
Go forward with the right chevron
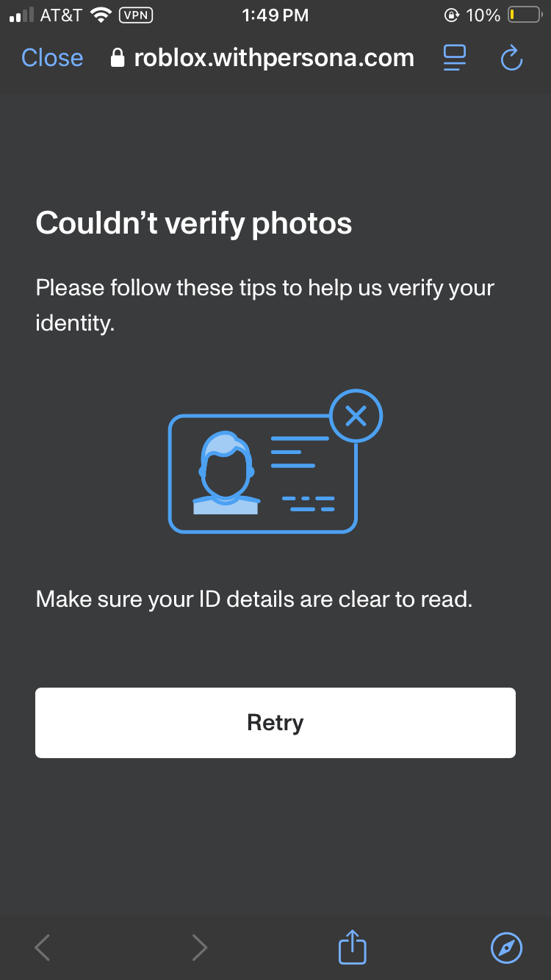click(x=199, y=948)
